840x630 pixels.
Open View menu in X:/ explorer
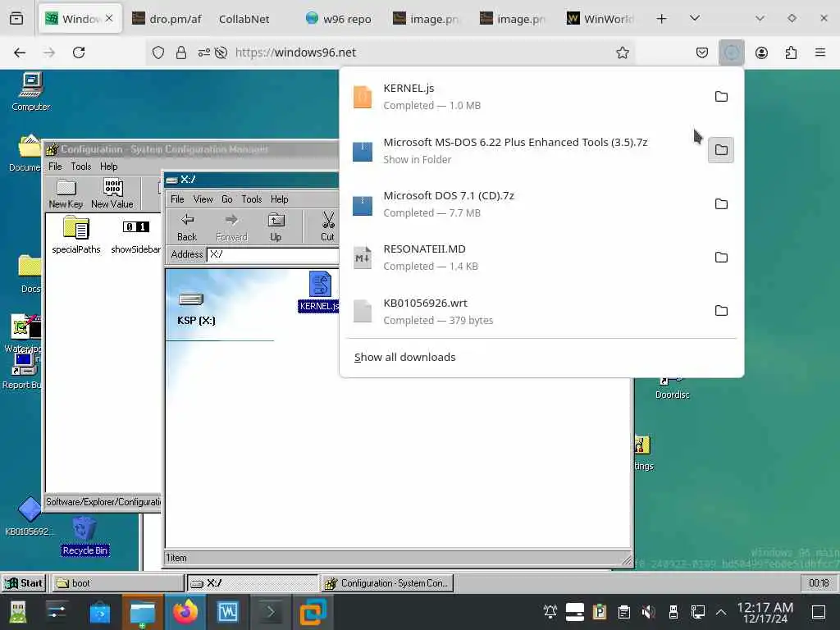[x=203, y=199]
